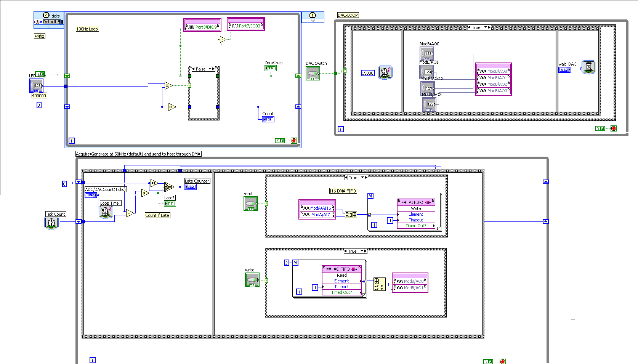This screenshot has height=364, width=638.
Task: Select the Subtract node near Loop Timer
Action: click(130, 213)
